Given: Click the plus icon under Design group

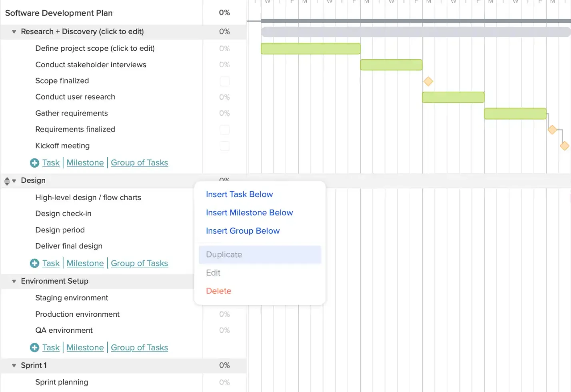Looking at the screenshot, I should click(x=35, y=263).
